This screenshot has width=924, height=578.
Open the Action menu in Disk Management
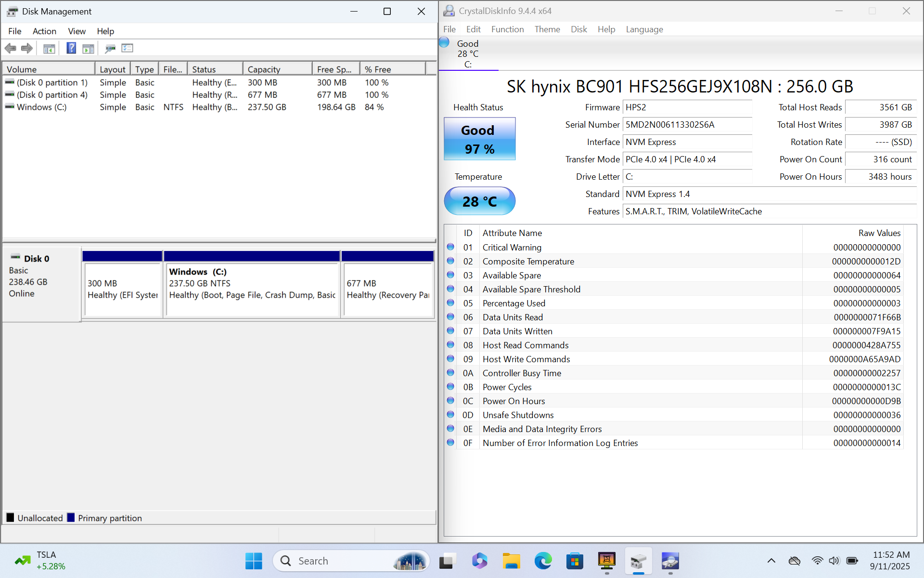point(44,31)
